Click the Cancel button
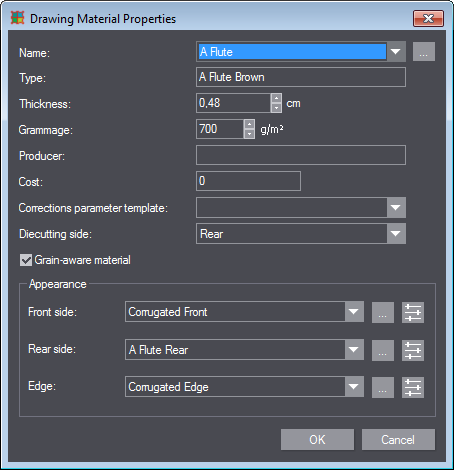The image size is (454, 470). (x=398, y=440)
